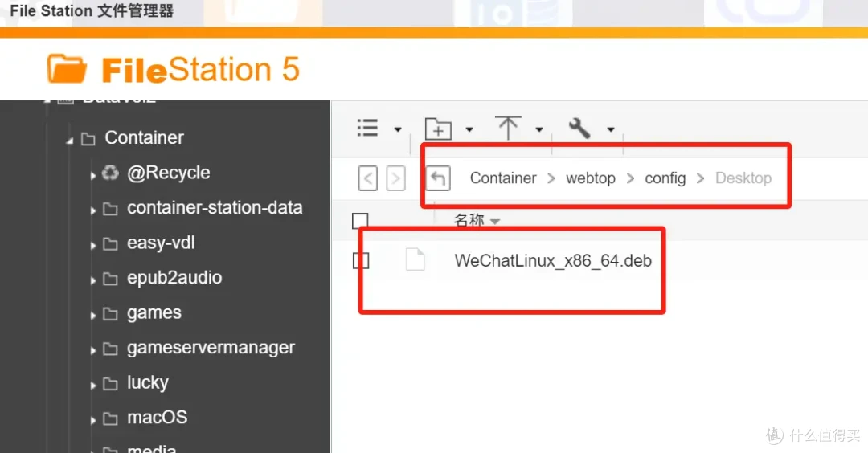868x453 pixels.
Task: Open the games folder in sidebar
Action: pyautogui.click(x=154, y=313)
